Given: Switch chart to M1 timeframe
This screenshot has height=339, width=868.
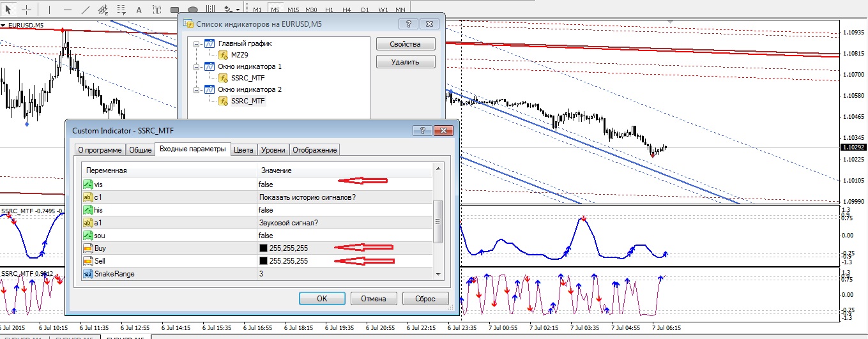Looking at the screenshot, I should click(x=257, y=10).
